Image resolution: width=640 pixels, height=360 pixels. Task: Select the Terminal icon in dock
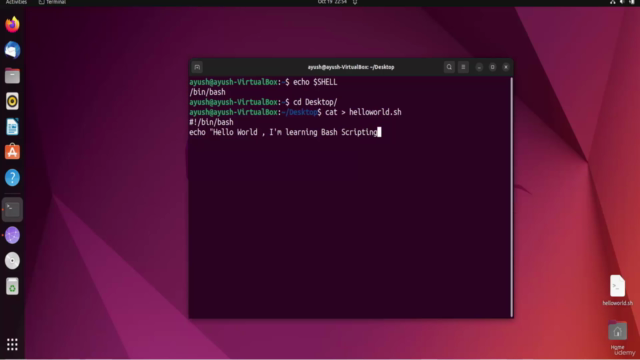click(x=12, y=209)
